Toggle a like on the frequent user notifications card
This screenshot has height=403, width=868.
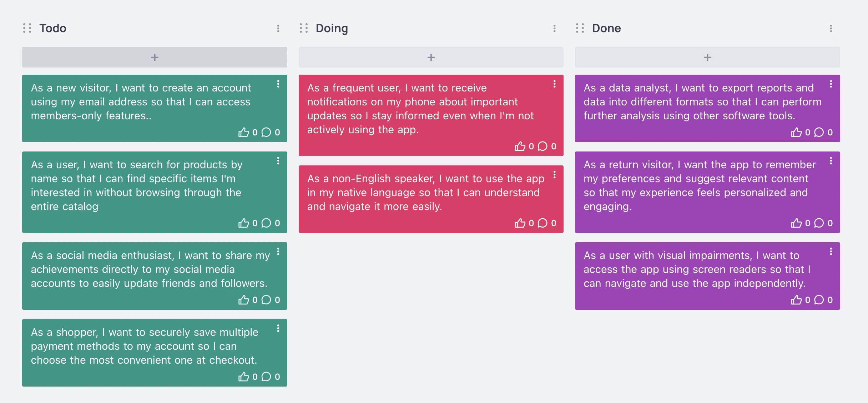(520, 146)
